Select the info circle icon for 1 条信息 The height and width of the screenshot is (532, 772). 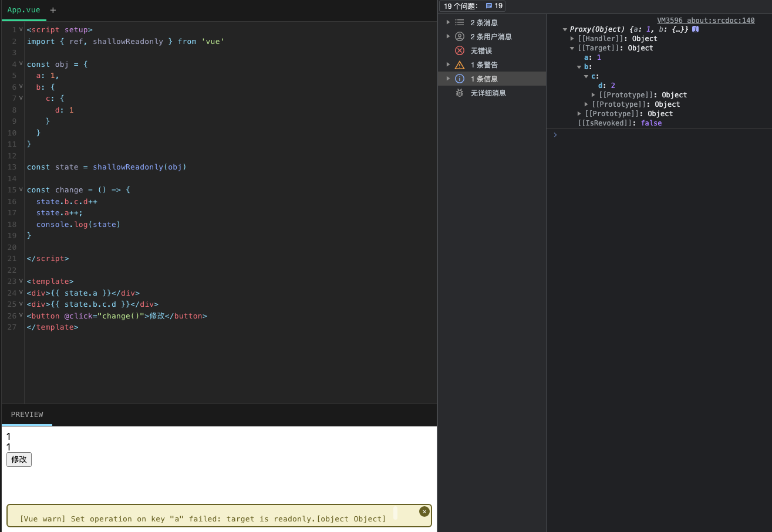[460, 79]
